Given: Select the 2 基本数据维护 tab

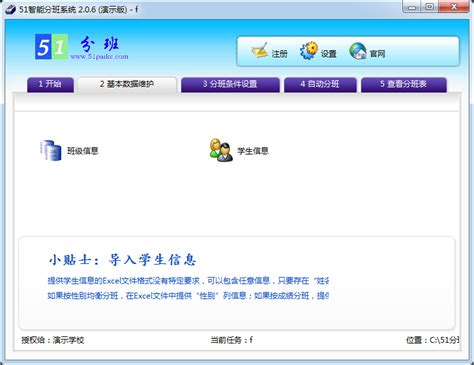Looking at the screenshot, I should coord(127,84).
